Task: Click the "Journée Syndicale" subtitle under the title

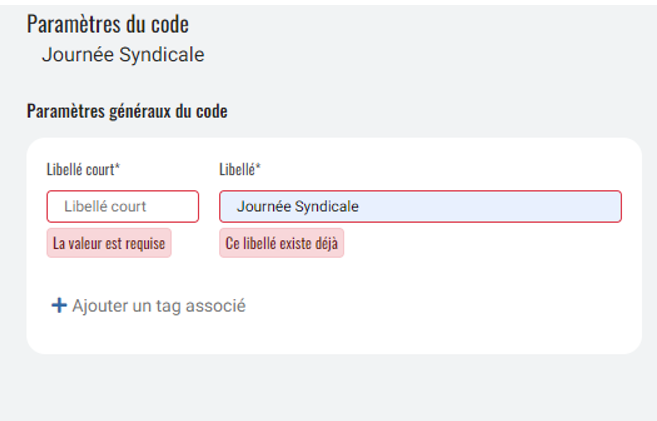Action: (x=123, y=55)
